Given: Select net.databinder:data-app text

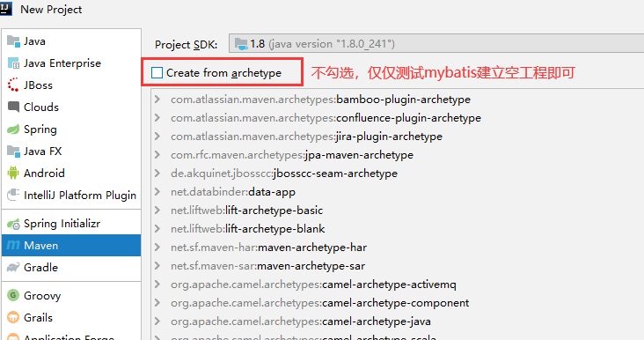Looking at the screenshot, I should pyautogui.click(x=233, y=192).
